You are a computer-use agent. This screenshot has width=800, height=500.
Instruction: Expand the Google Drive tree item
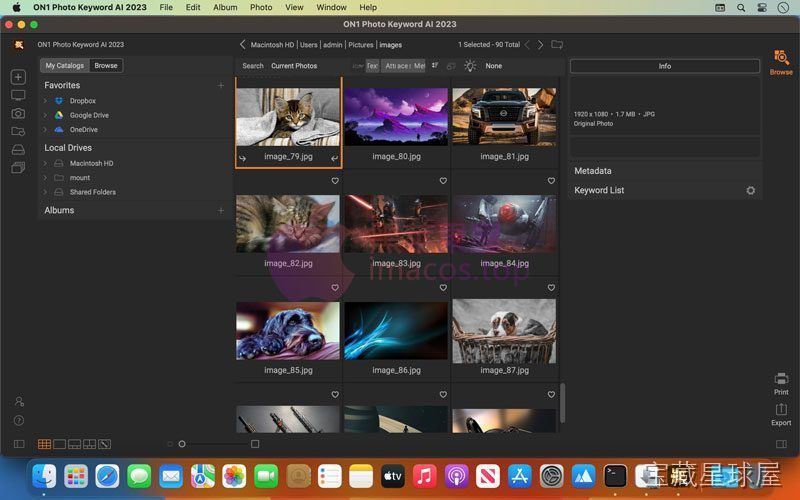[45, 115]
